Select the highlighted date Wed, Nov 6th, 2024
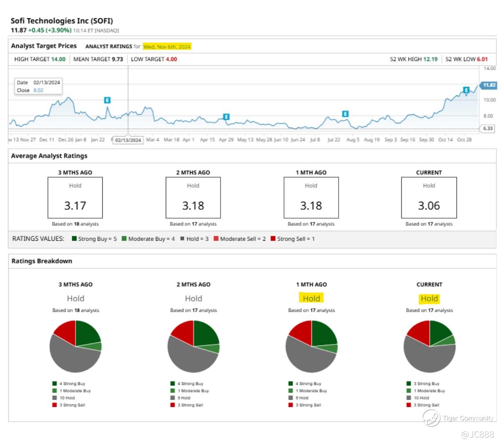 pyautogui.click(x=167, y=46)
